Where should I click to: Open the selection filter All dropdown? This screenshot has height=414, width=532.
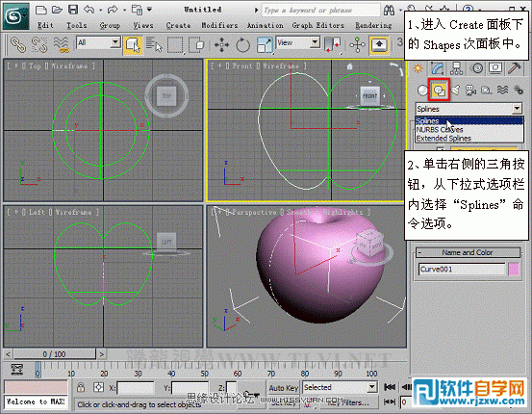(115, 42)
